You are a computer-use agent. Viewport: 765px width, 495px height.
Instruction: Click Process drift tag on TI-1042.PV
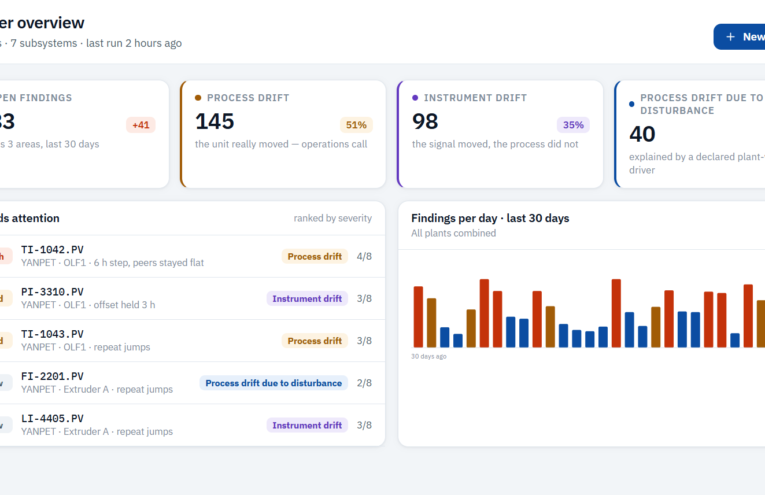315,257
